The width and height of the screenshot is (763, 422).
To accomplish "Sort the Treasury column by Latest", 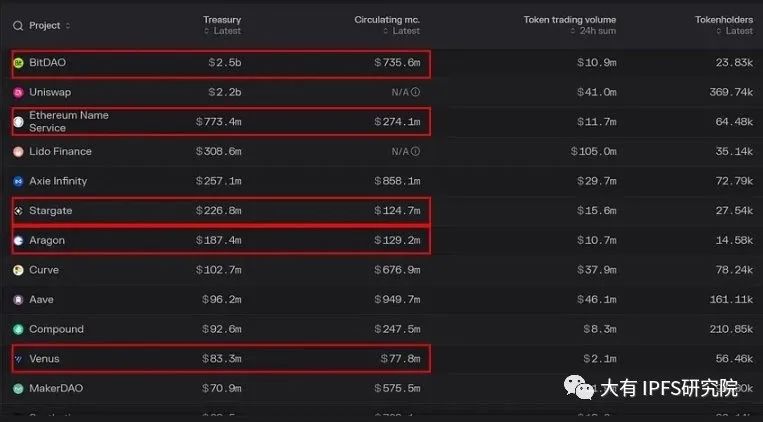I will pos(223,31).
